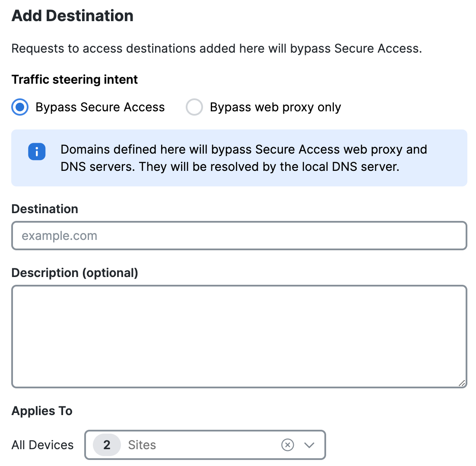
Task: Select Bypass web proxy only option
Action: click(194, 107)
